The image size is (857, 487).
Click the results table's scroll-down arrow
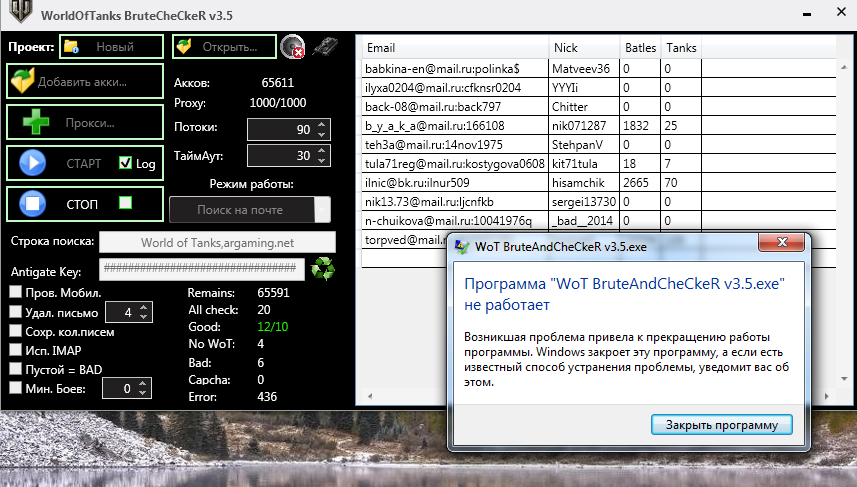click(844, 378)
